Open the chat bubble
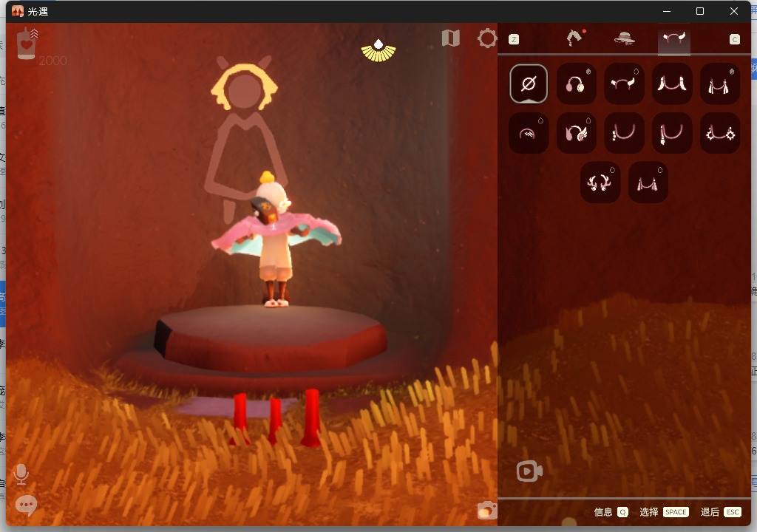 (26, 505)
